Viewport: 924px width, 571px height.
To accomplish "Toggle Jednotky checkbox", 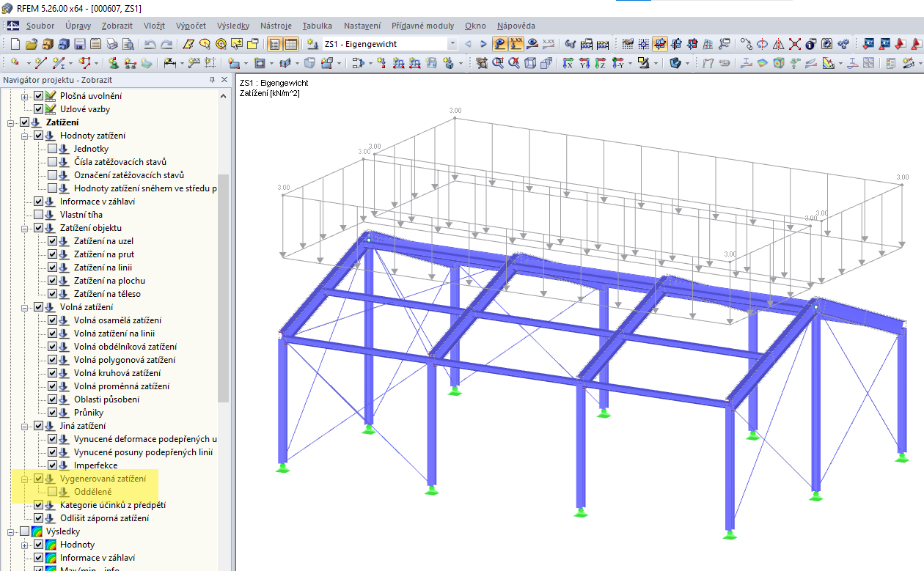I will click(x=52, y=149).
